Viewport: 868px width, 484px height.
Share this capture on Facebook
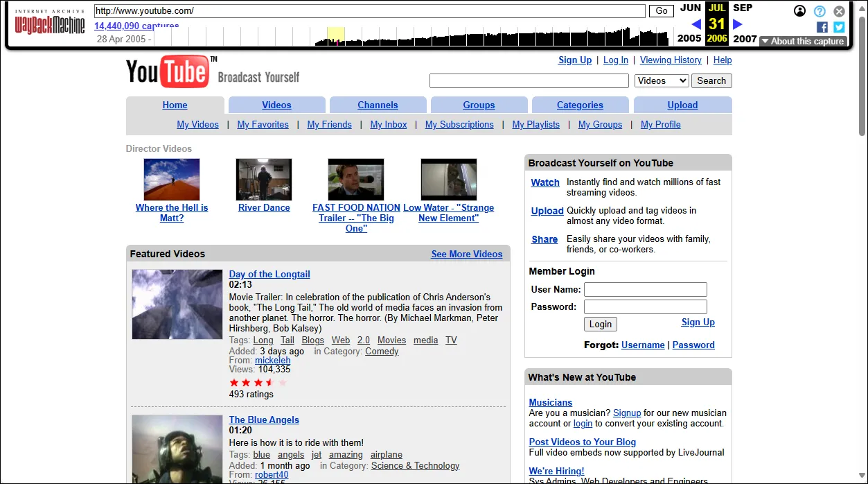(822, 27)
